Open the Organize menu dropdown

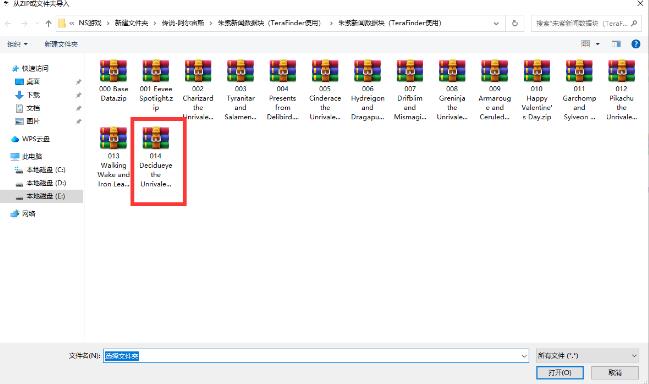click(x=17, y=44)
